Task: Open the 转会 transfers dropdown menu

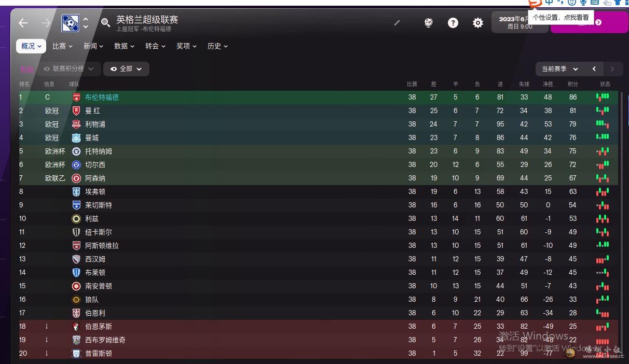Action: [155, 46]
